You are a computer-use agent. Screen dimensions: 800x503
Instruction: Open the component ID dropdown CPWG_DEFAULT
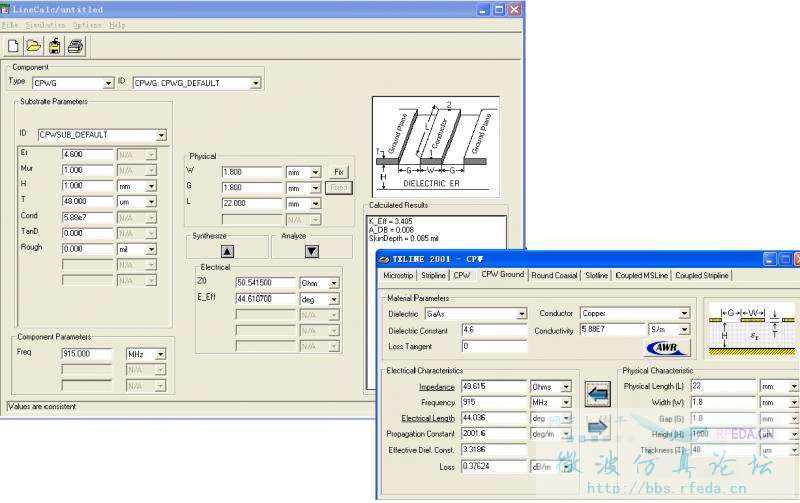(256, 83)
